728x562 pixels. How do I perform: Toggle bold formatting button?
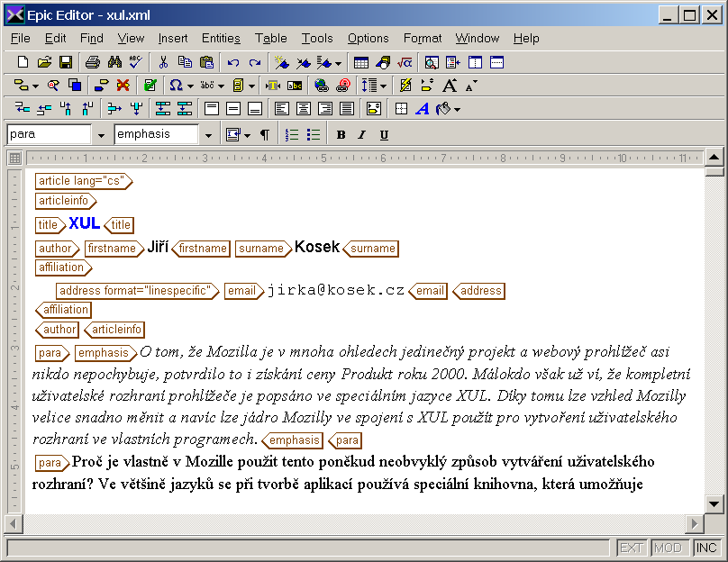pyautogui.click(x=341, y=134)
